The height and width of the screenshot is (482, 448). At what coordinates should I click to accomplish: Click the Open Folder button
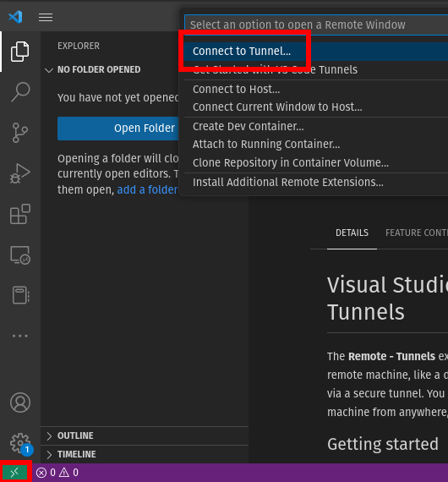pyautogui.click(x=118, y=129)
